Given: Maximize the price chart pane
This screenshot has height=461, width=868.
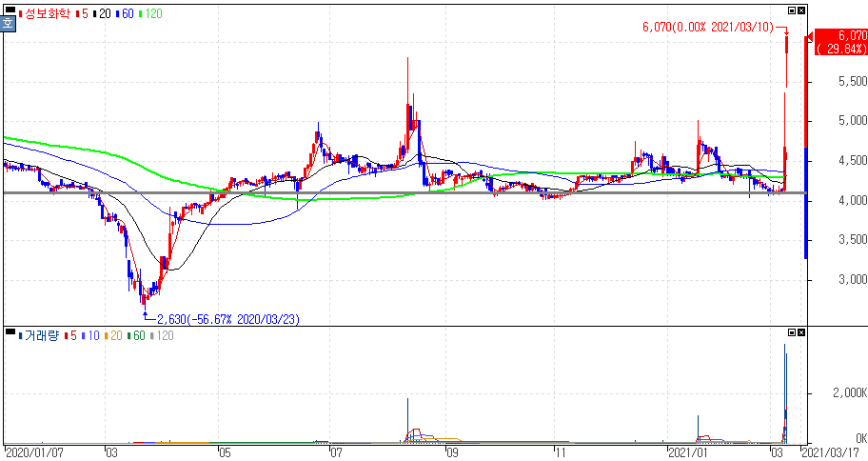Looking at the screenshot, I should pyautogui.click(x=792, y=10).
